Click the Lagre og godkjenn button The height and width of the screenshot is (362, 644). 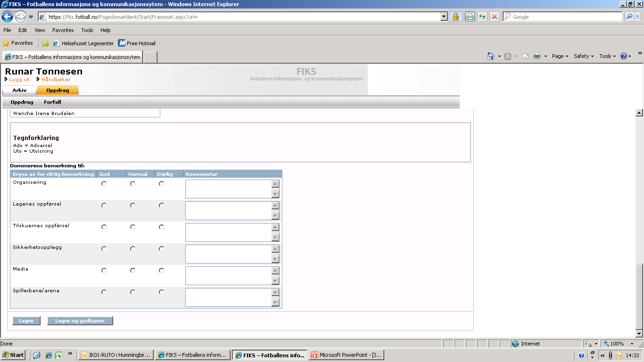tap(80, 321)
